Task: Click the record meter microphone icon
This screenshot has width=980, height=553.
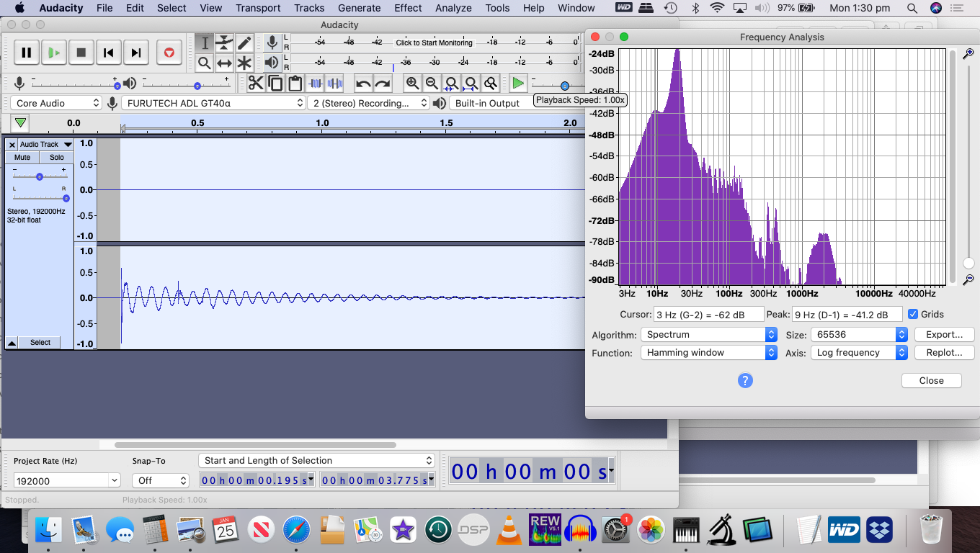Action: click(272, 43)
